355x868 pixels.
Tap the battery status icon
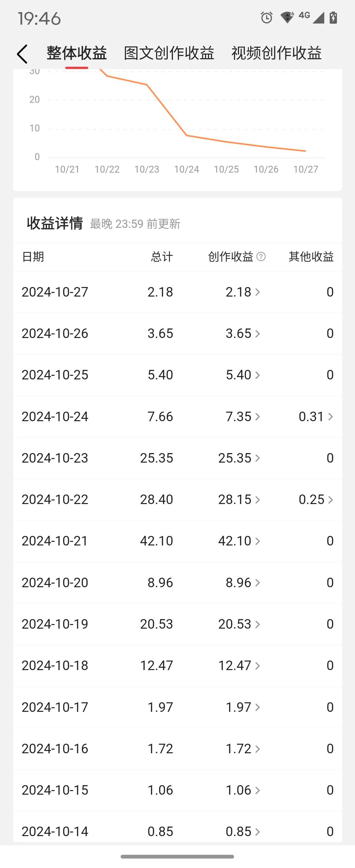pos(333,17)
